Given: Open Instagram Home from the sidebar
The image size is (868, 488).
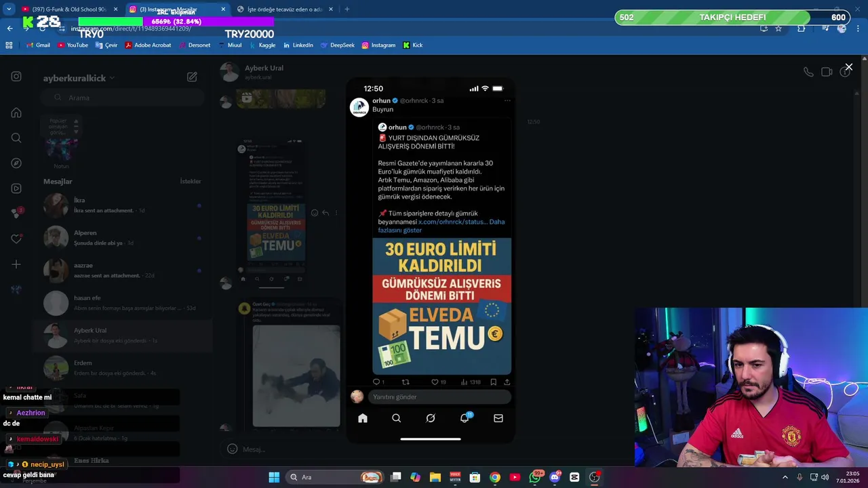Looking at the screenshot, I should [x=16, y=113].
